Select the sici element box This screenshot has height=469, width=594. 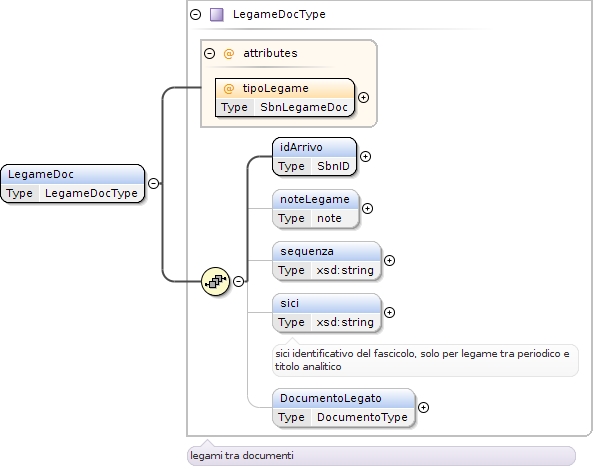tap(327, 312)
